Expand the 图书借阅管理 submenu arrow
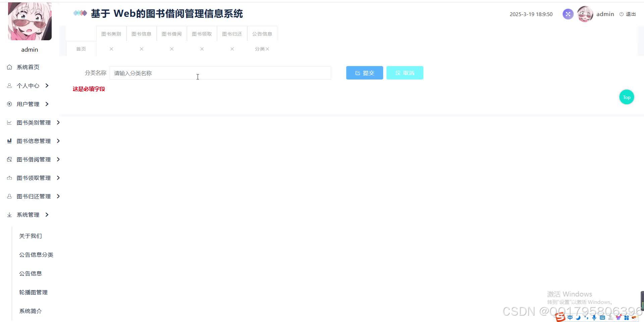Image resolution: width=644 pixels, height=322 pixels. pos(58,159)
